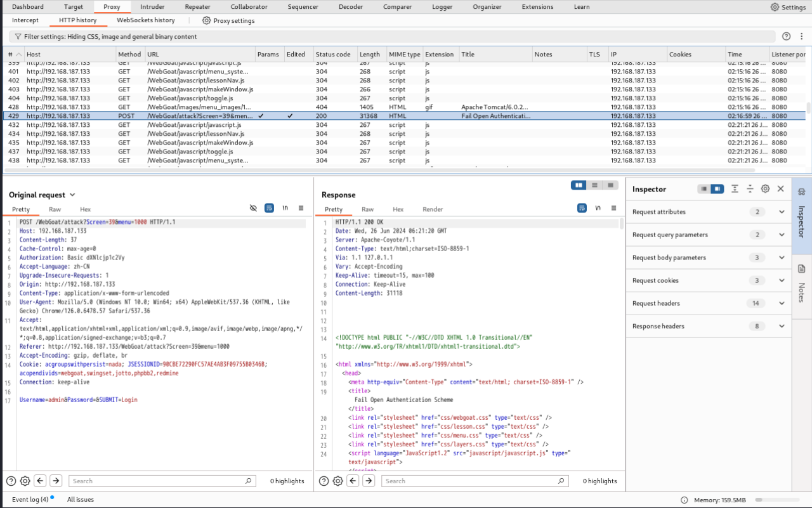
Task: Sort table by Status code column
Action: 334,55
